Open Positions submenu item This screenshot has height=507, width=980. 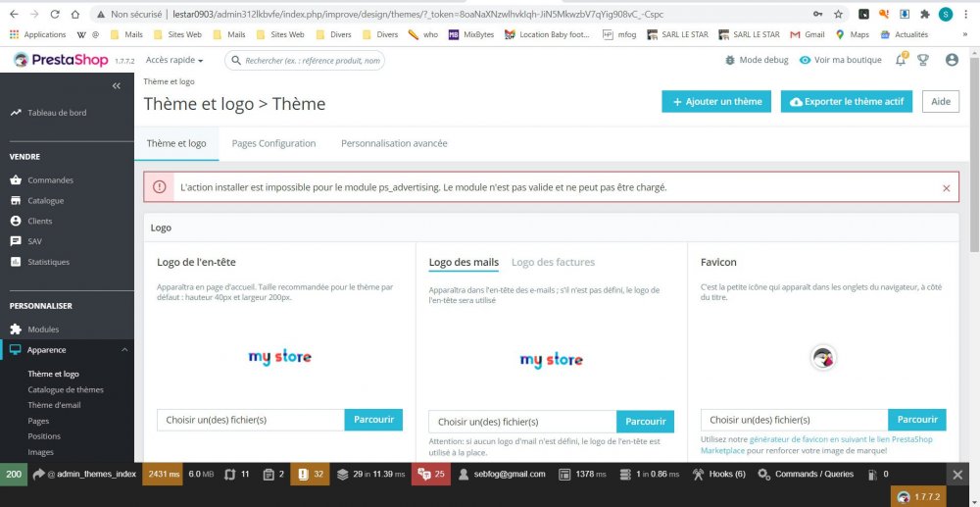pos(44,436)
